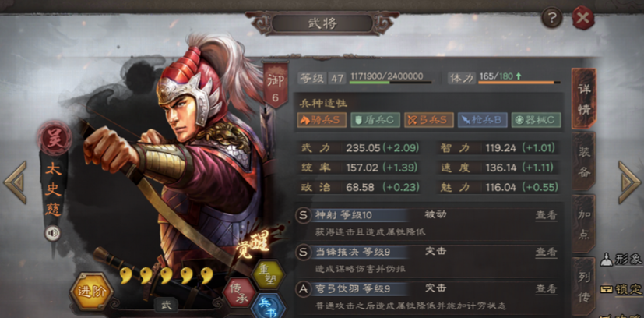Tap the 进阶 hexagon icon

tap(91, 291)
